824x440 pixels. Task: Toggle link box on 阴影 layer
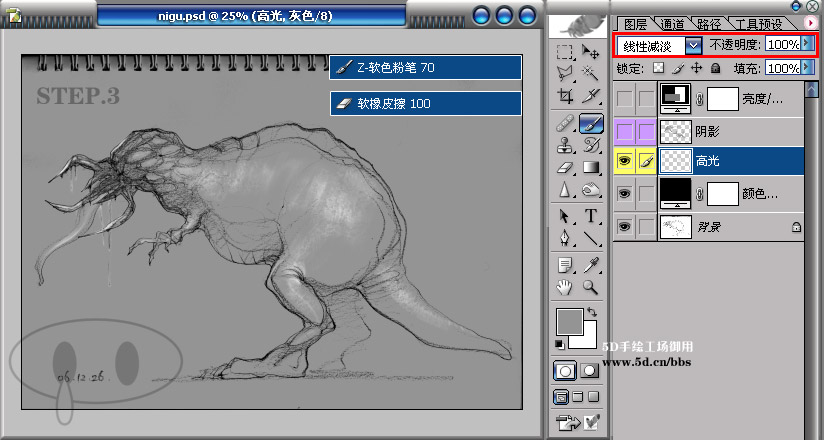pyautogui.click(x=646, y=131)
